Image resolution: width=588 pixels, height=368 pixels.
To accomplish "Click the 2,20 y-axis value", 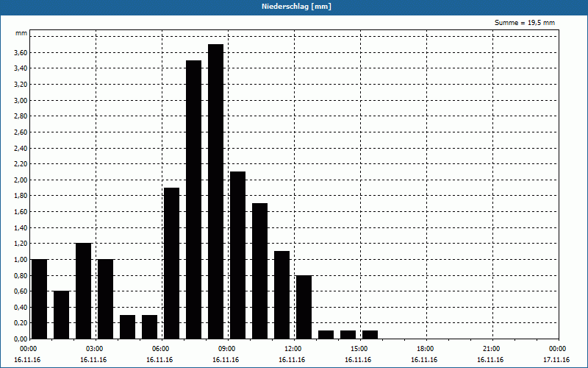I will [21, 164].
